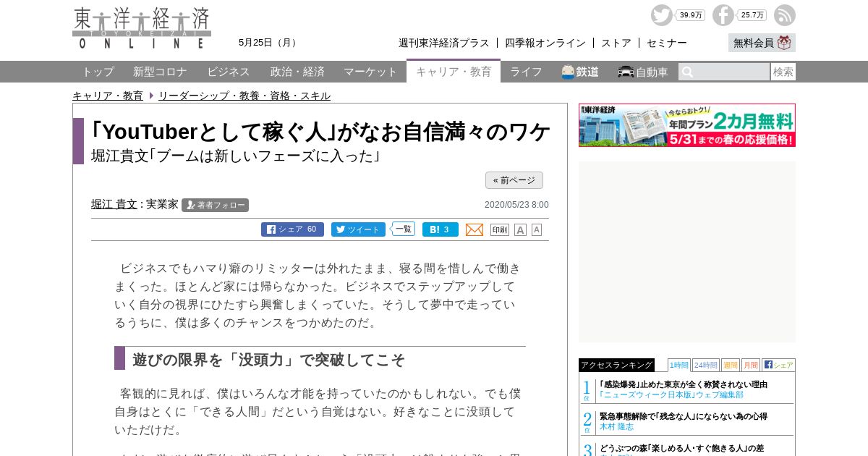
Task: Click the Hatena B! bookmark button
Action: (x=441, y=229)
